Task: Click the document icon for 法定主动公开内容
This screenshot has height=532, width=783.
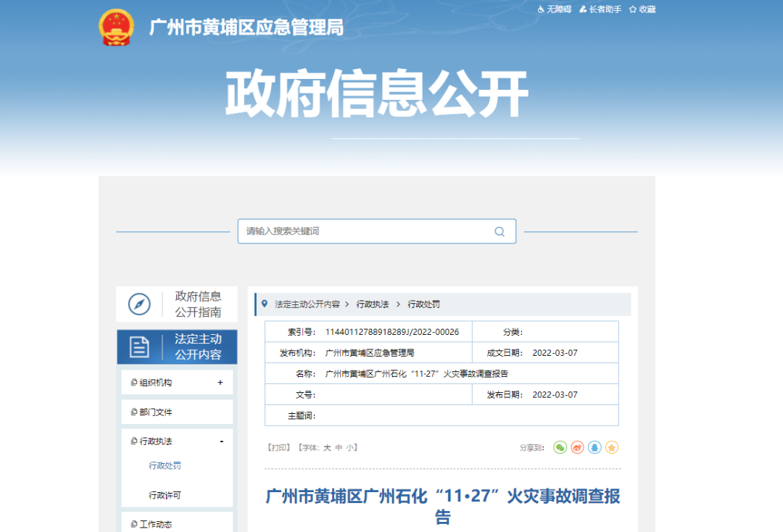Action: click(139, 347)
